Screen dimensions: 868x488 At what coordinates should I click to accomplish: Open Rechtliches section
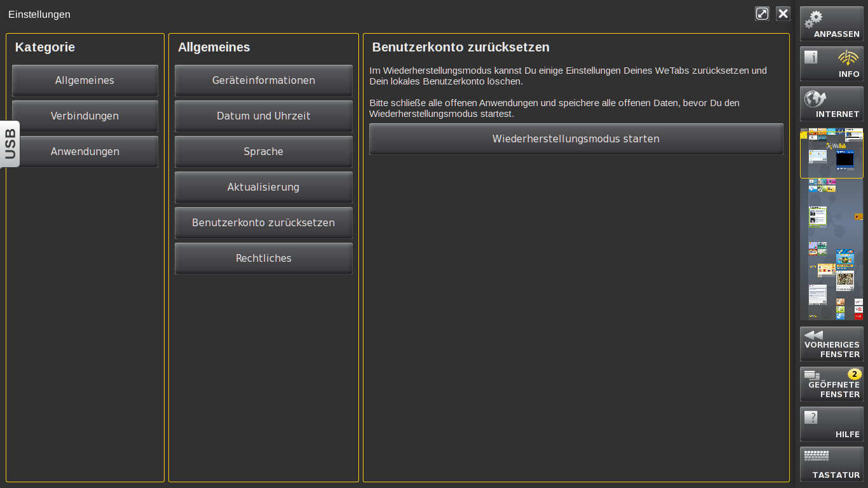(263, 259)
